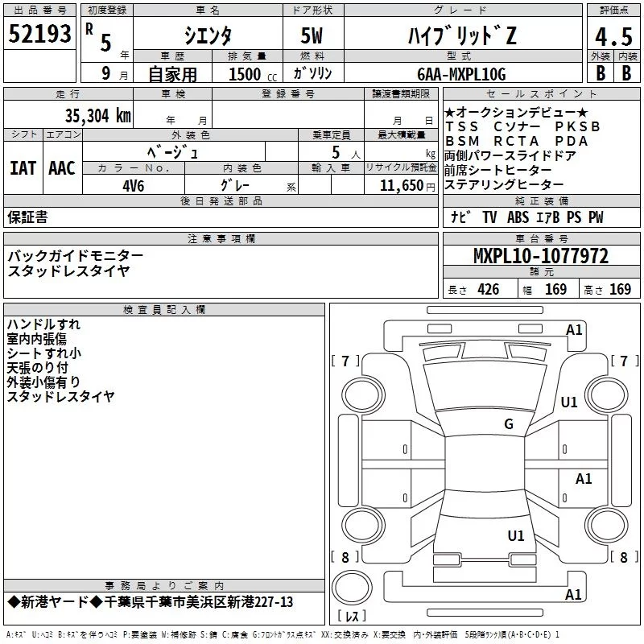This screenshot has height=644, width=644.
Task: Click model code 6AA-MXPL10G
Action: click(x=461, y=74)
